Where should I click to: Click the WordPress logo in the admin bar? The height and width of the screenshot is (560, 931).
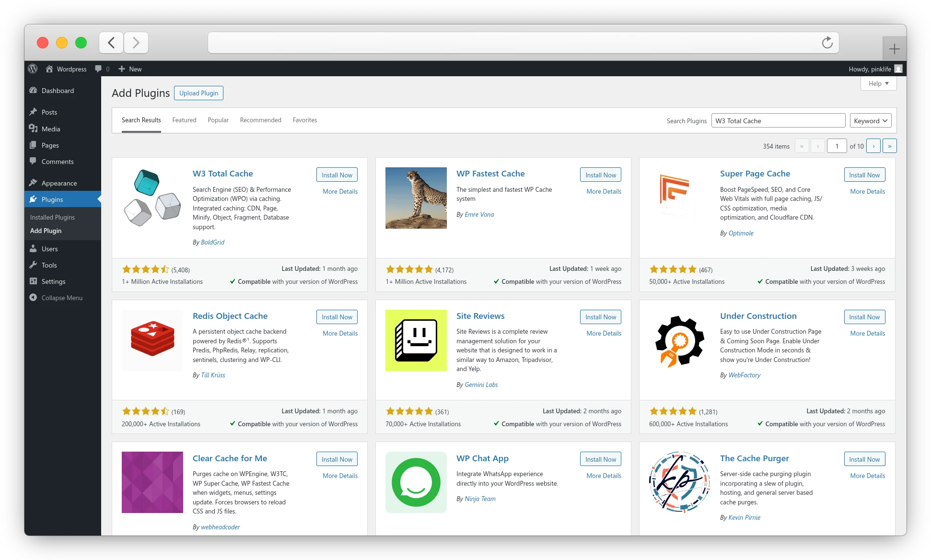click(33, 69)
